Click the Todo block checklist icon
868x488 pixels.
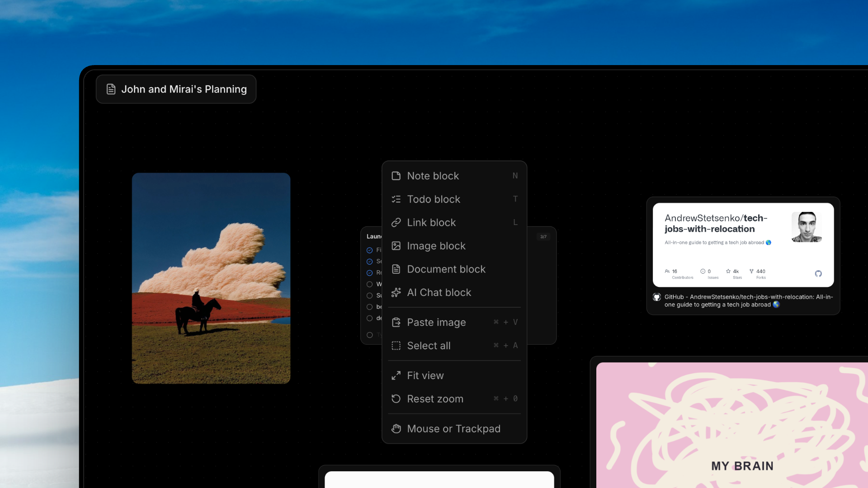(x=396, y=199)
